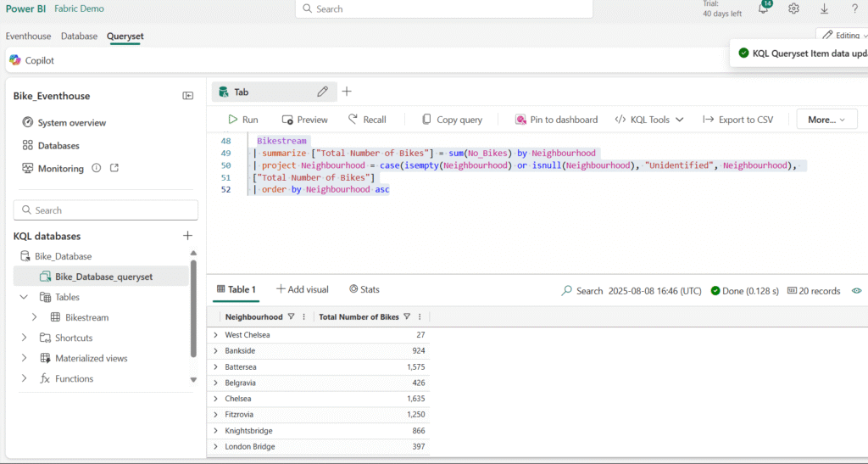Add a new query tab
This screenshot has height=464, width=868.
click(x=347, y=92)
